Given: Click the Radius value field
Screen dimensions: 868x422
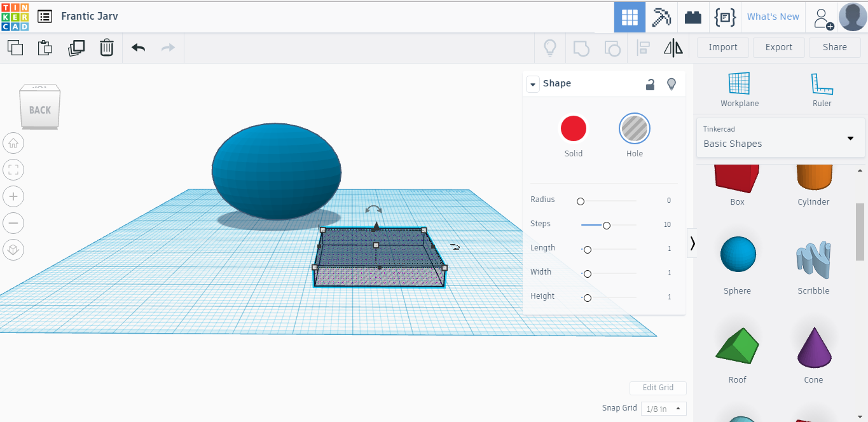Looking at the screenshot, I should pyautogui.click(x=668, y=200).
